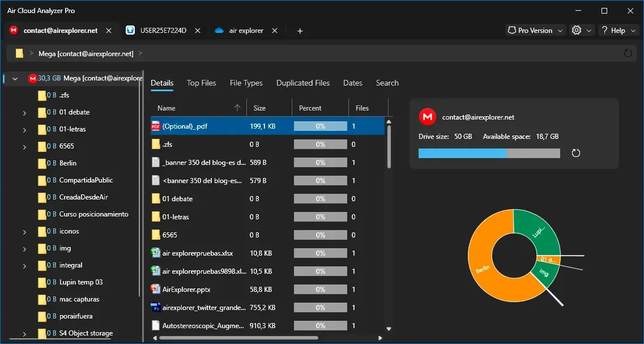Sort list by Name column header
The image size is (644, 344).
coord(198,108)
